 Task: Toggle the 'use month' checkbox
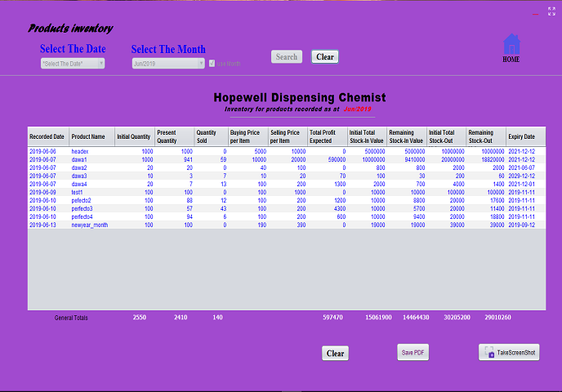(x=212, y=63)
